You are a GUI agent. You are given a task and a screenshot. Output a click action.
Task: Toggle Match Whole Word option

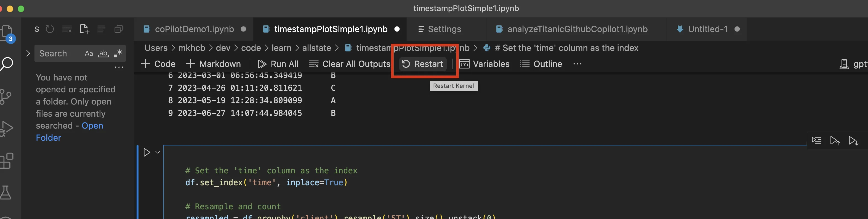click(x=103, y=53)
